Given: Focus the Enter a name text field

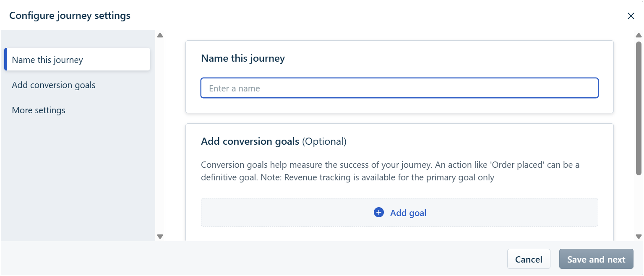Looking at the screenshot, I should pos(399,88).
